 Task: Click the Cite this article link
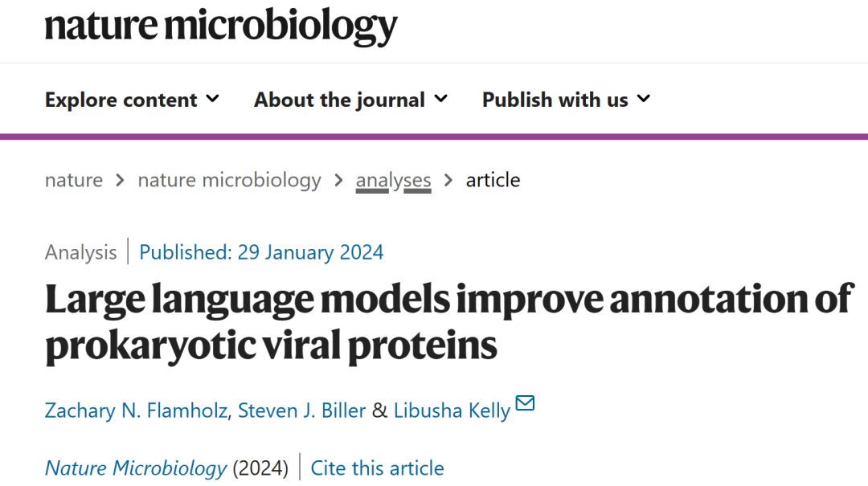pyautogui.click(x=377, y=468)
